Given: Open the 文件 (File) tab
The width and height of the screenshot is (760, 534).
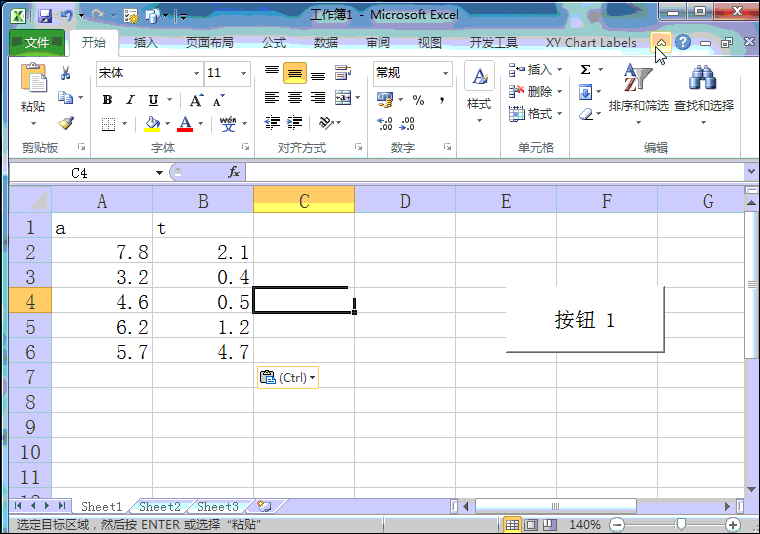Looking at the screenshot, I should coord(37,43).
